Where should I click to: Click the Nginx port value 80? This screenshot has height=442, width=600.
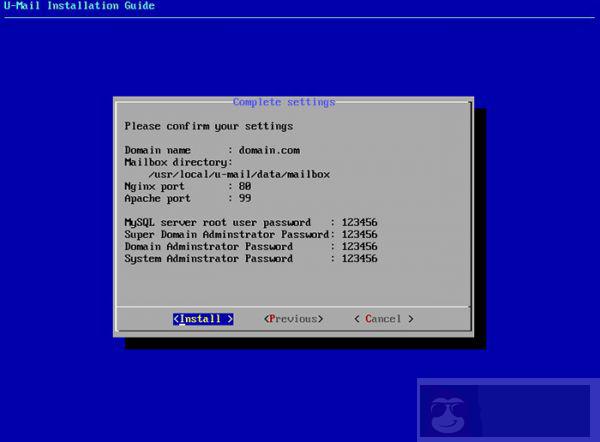click(x=245, y=186)
